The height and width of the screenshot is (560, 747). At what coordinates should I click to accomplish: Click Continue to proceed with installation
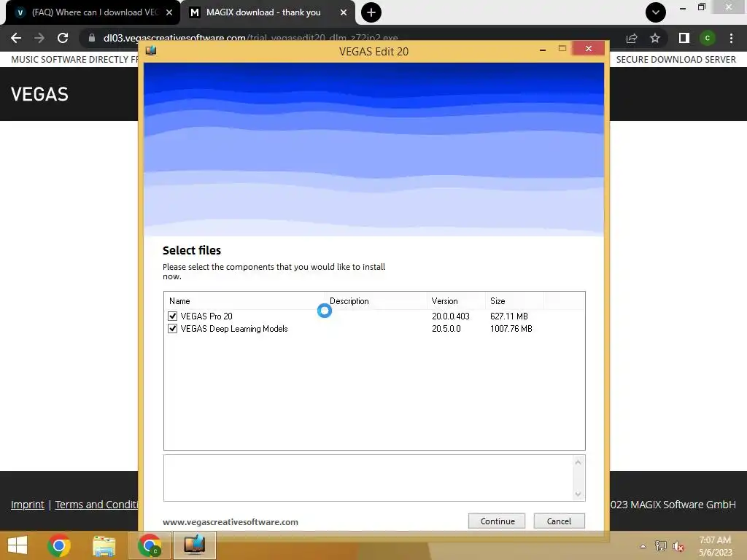point(496,521)
